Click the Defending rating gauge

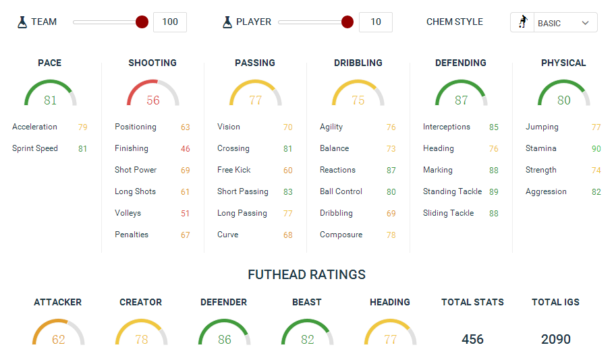point(461,94)
